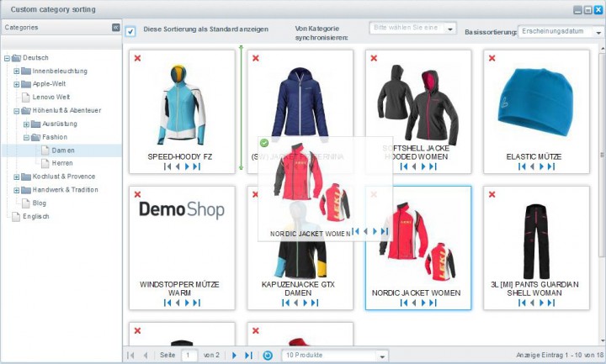Move SPEED-HOODY FZ to last position
606x364 pixels.
(197, 166)
